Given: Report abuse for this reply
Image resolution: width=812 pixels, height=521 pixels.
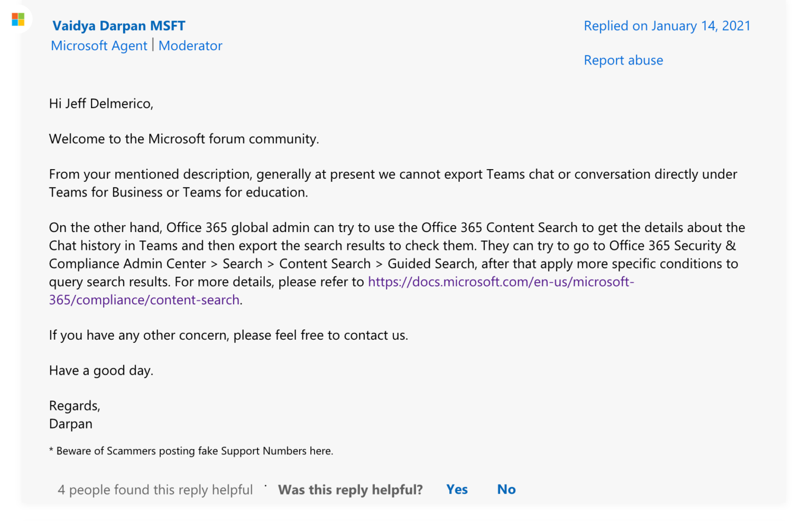Looking at the screenshot, I should pyautogui.click(x=623, y=60).
